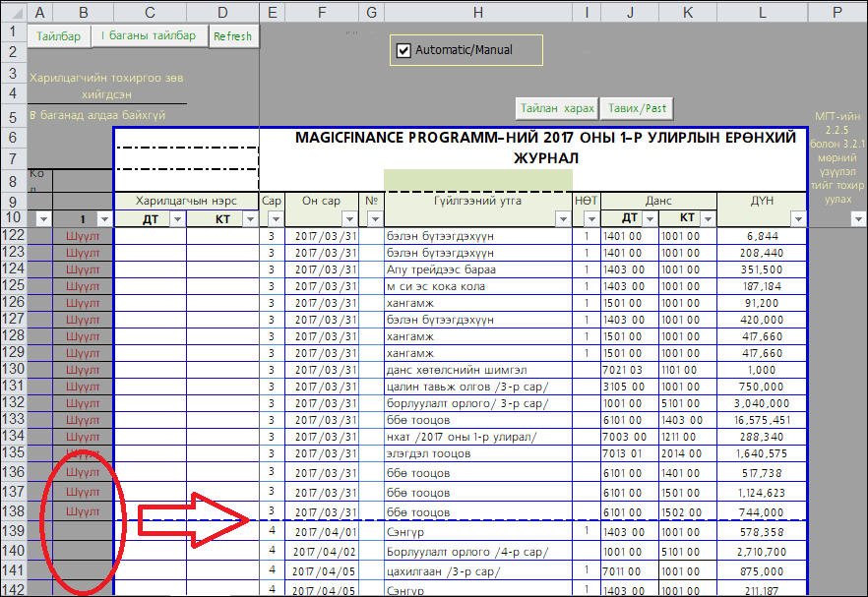The image size is (868, 597).
Task: Select the column H header
Action: [x=477, y=12]
